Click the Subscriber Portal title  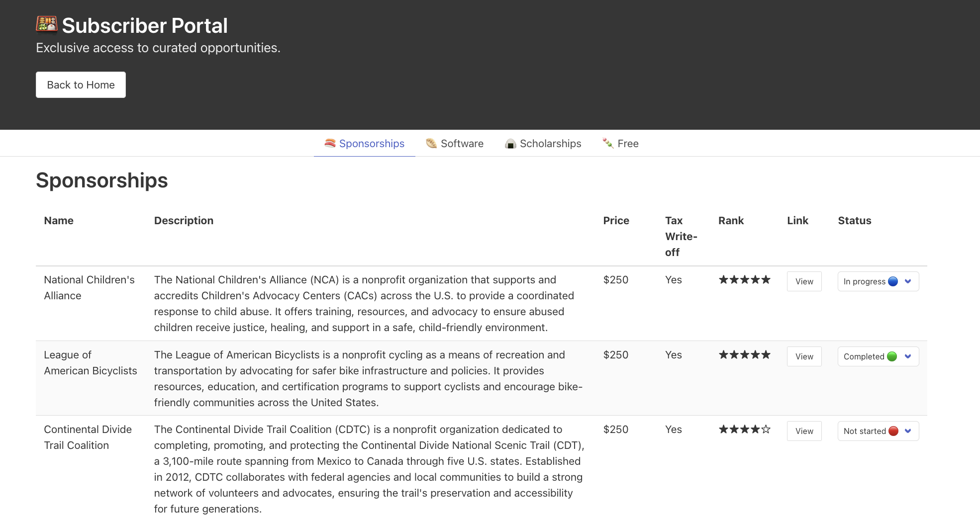click(x=145, y=26)
